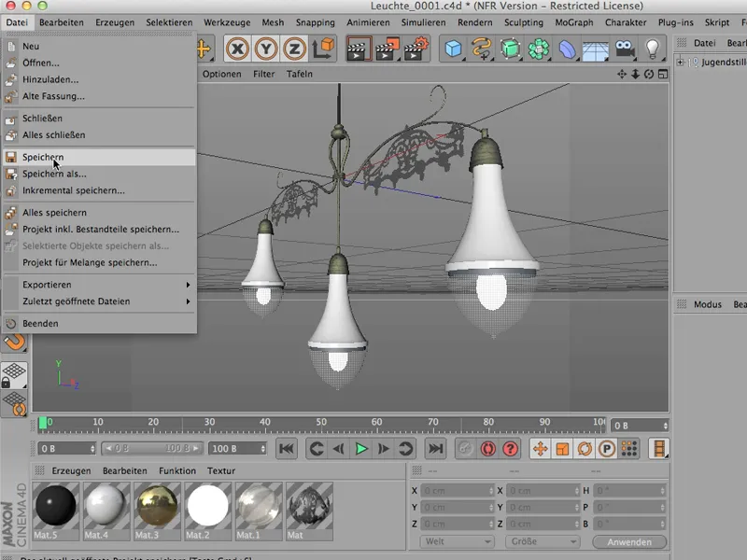Click viewport zoom camera icon
The image size is (747, 560).
(635, 74)
